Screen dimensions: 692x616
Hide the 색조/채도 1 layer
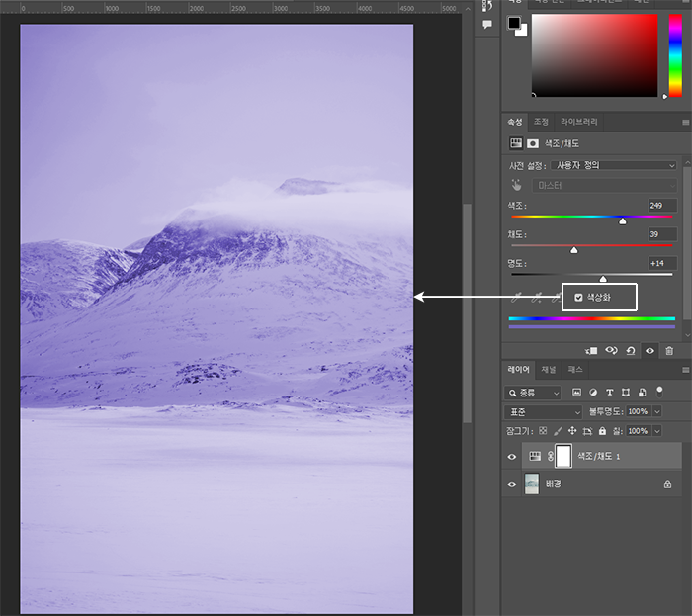[512, 457]
